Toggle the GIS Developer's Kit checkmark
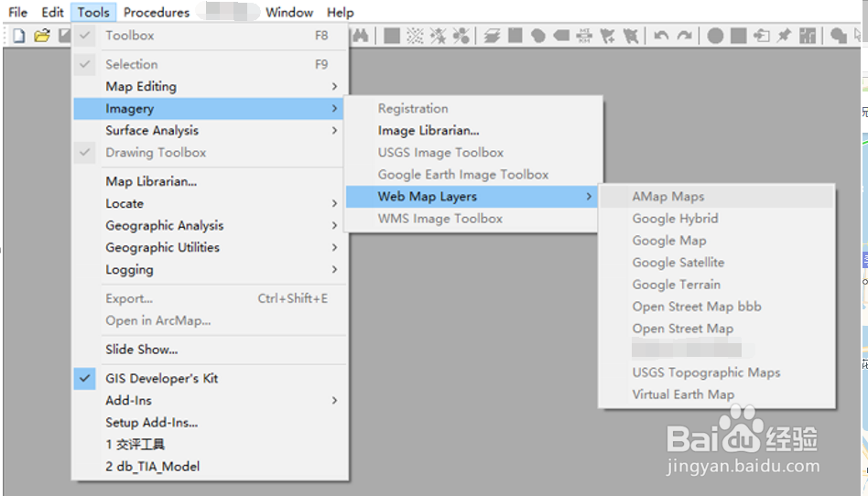Screen dimensions: 868x496 [x=85, y=378]
